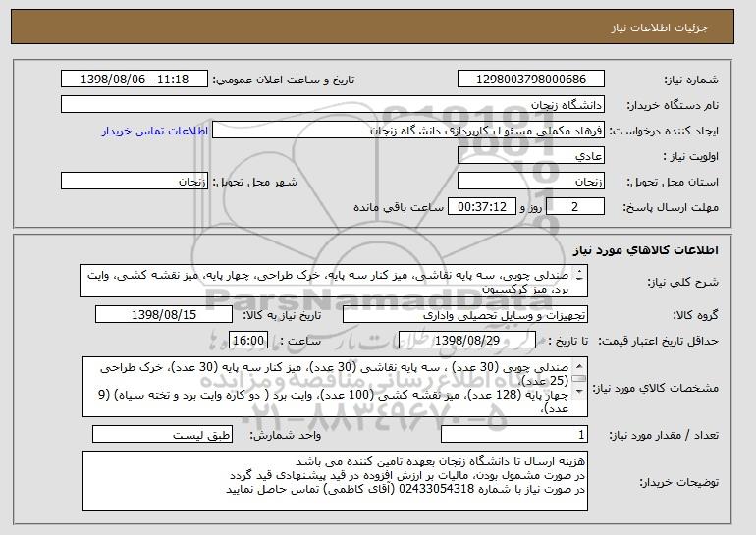Click the label واحد شمارش
This screenshot has height=535, width=756.
point(285,435)
